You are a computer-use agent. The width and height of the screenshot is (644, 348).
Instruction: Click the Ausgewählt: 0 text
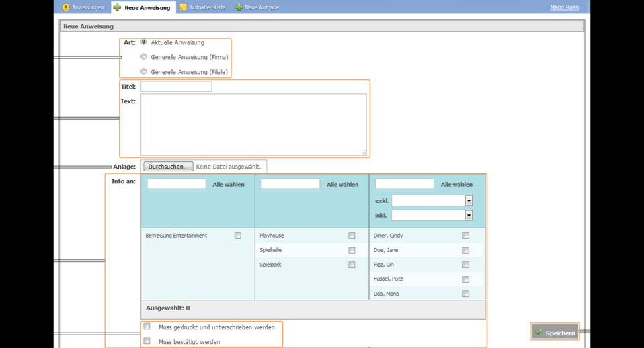coord(168,308)
